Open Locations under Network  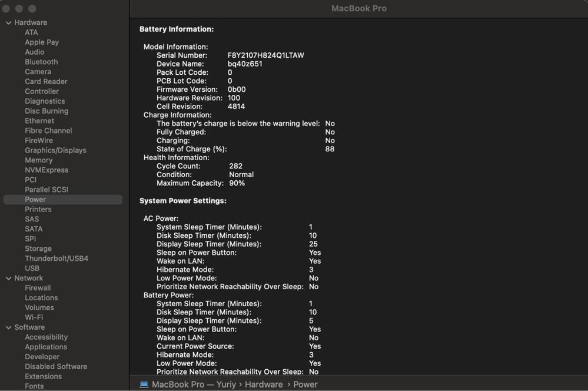(41, 297)
